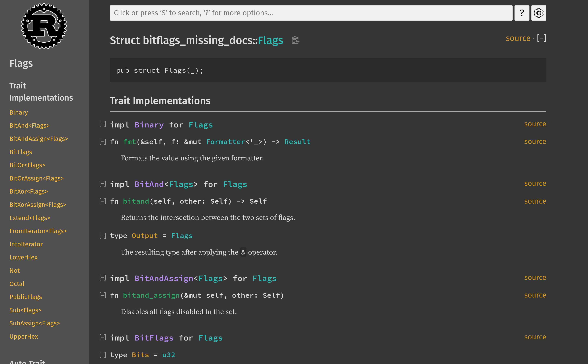
Task: Open IntoIterator from the sidebar
Action: [26, 244]
